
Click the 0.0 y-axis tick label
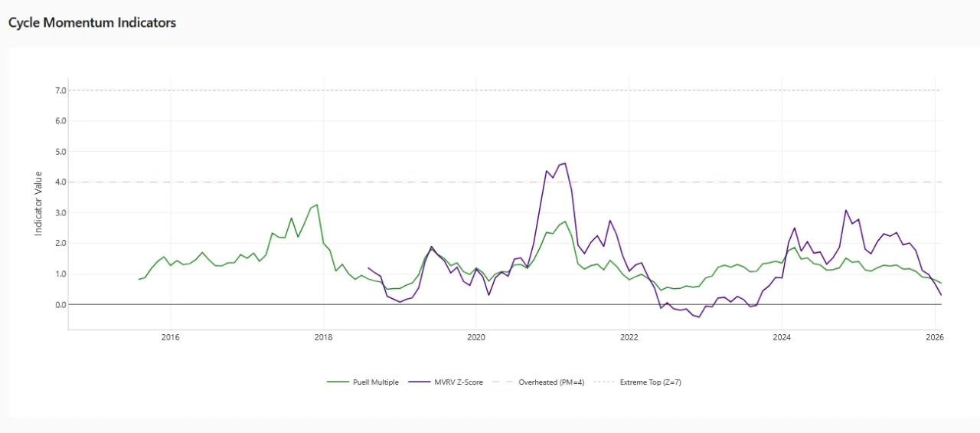pos(60,305)
